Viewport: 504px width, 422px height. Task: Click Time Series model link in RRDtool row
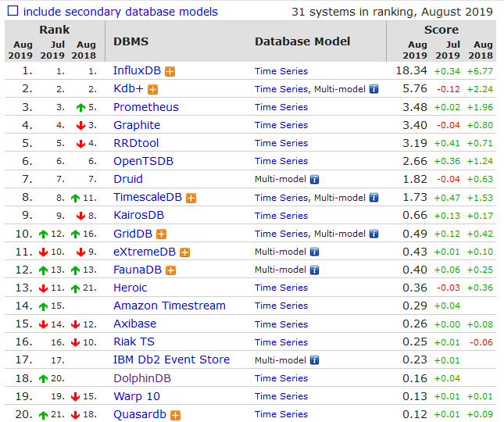pyautogui.click(x=281, y=143)
